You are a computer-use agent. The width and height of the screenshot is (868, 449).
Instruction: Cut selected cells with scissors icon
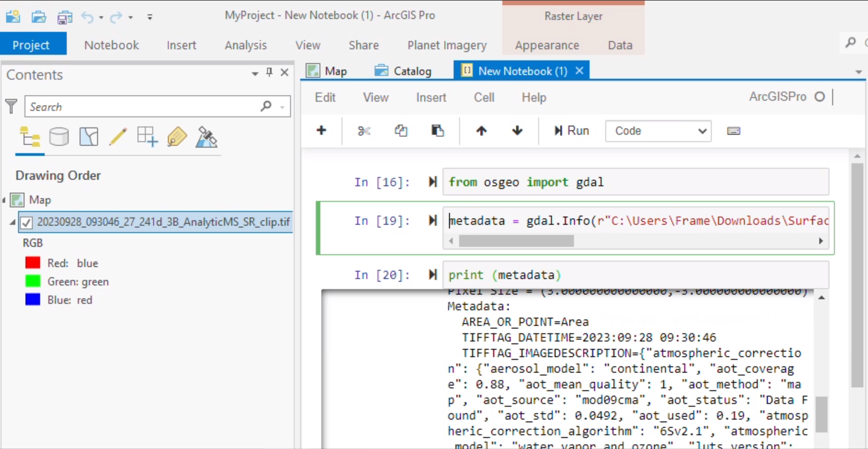pyautogui.click(x=364, y=130)
